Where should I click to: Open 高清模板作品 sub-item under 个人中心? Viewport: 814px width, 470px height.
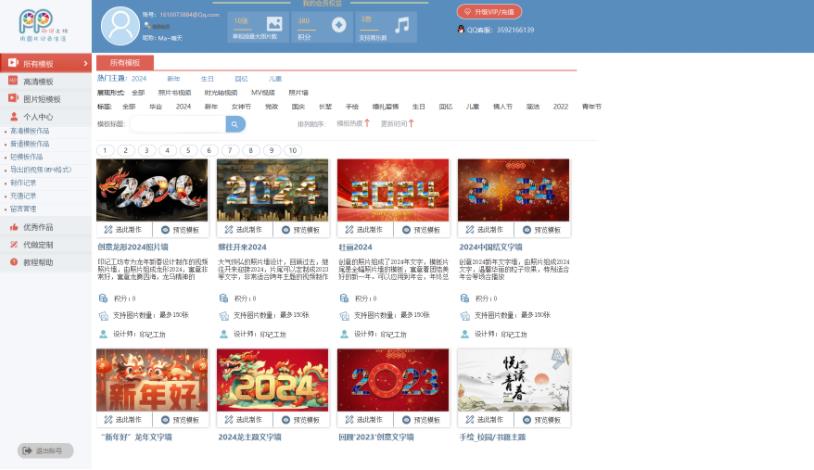(x=30, y=131)
